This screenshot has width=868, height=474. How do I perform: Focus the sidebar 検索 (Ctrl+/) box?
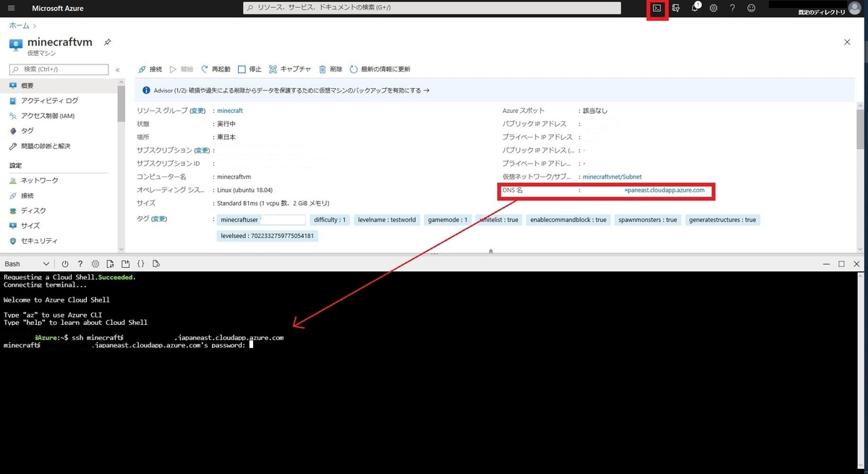coord(59,69)
